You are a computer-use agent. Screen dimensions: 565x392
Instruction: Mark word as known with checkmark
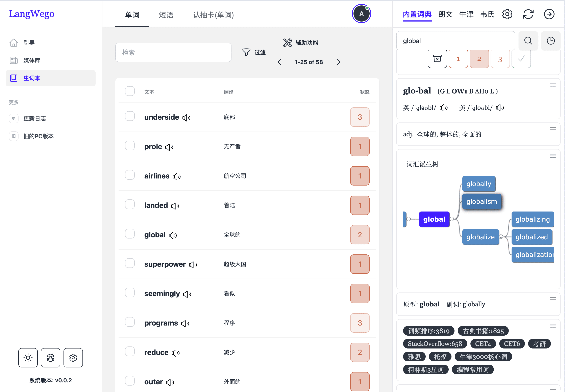coord(521,59)
